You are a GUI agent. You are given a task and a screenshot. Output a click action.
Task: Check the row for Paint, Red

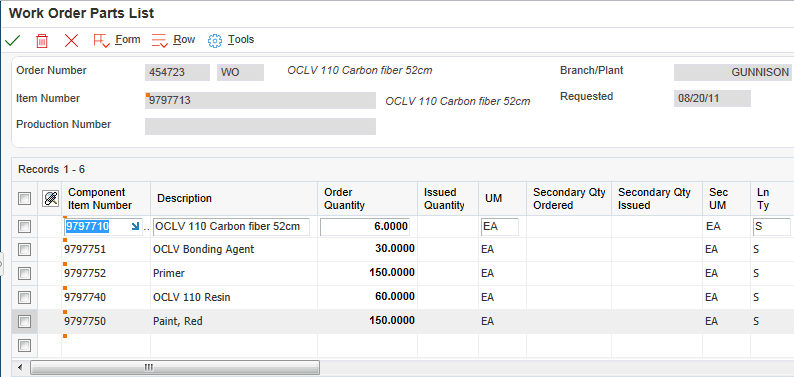pyautogui.click(x=24, y=321)
